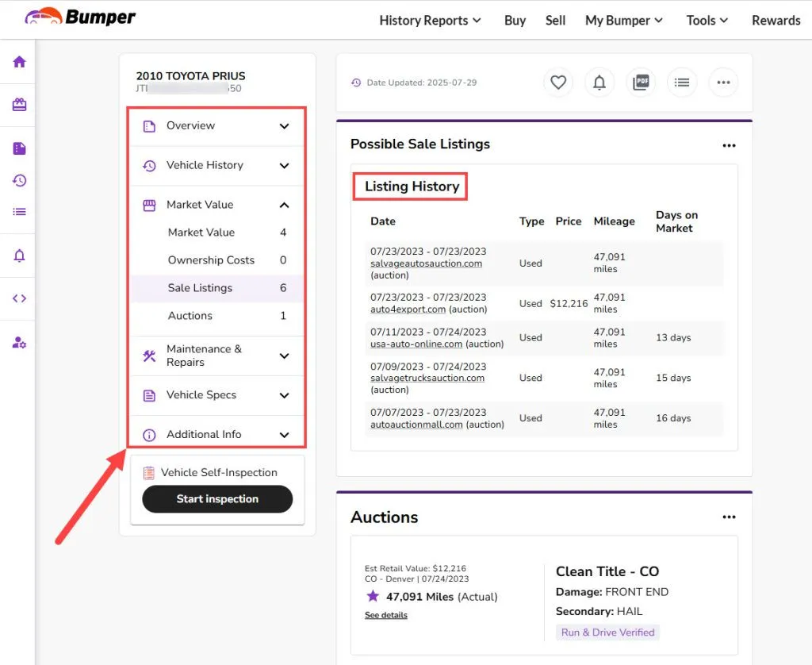Click the 16 days on market value
The image size is (812, 665).
(x=673, y=417)
